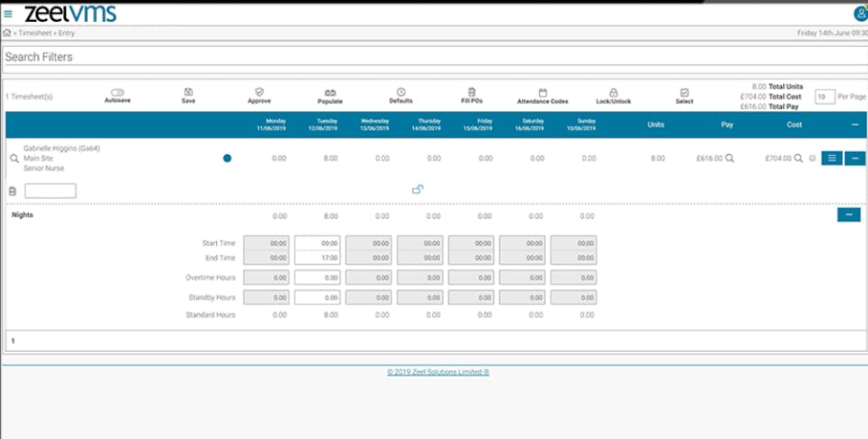Click Tuesday 8.00 value in Higgins row
Screen dimensions: 868x439
tap(331, 158)
